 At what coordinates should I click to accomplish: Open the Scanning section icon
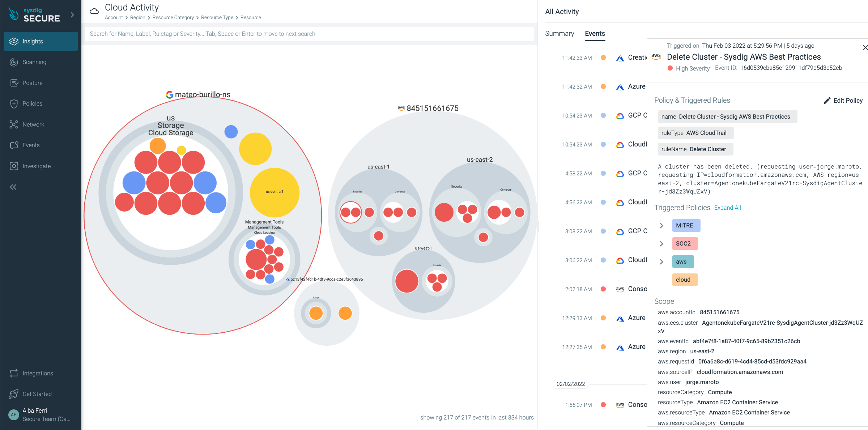pyautogui.click(x=14, y=62)
